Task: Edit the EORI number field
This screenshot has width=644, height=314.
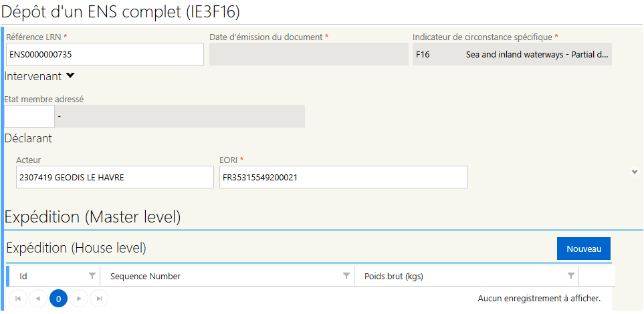Action: [344, 177]
